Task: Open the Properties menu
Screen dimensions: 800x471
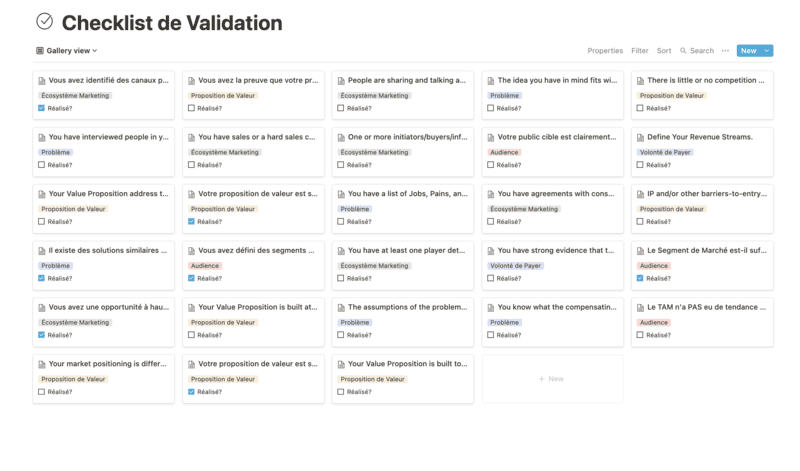Action: click(605, 51)
